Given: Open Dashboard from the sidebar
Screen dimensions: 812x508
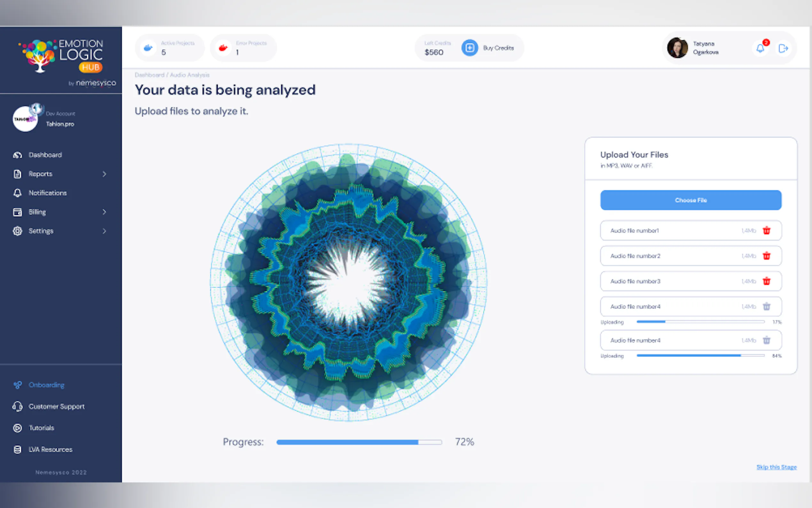Looking at the screenshot, I should 45,155.
